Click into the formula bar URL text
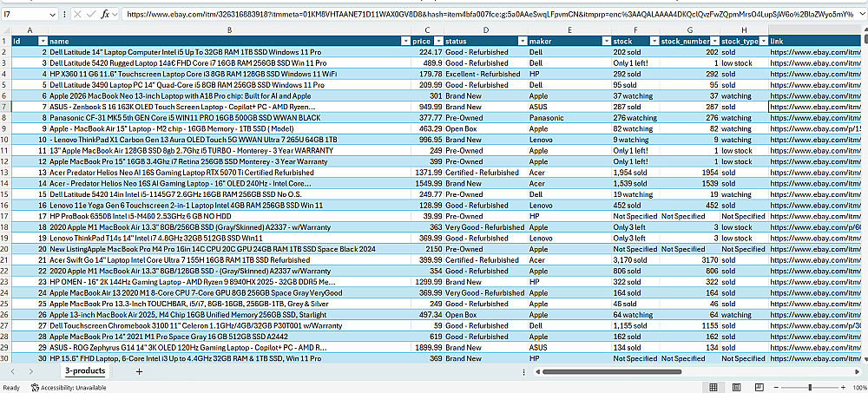The height and width of the screenshot is (393, 868). tap(490, 15)
